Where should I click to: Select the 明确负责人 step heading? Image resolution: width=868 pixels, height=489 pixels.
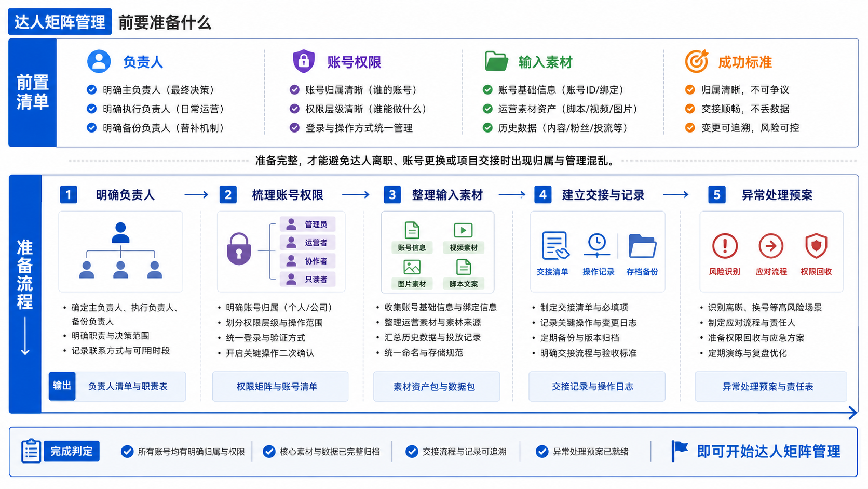tap(125, 195)
